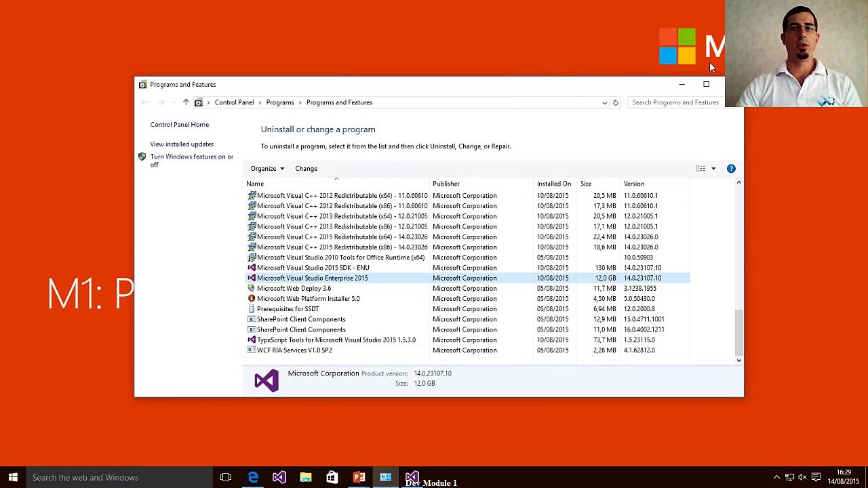Click the list scrollbar down arrow
The height and width of the screenshot is (488, 868).
(739, 360)
